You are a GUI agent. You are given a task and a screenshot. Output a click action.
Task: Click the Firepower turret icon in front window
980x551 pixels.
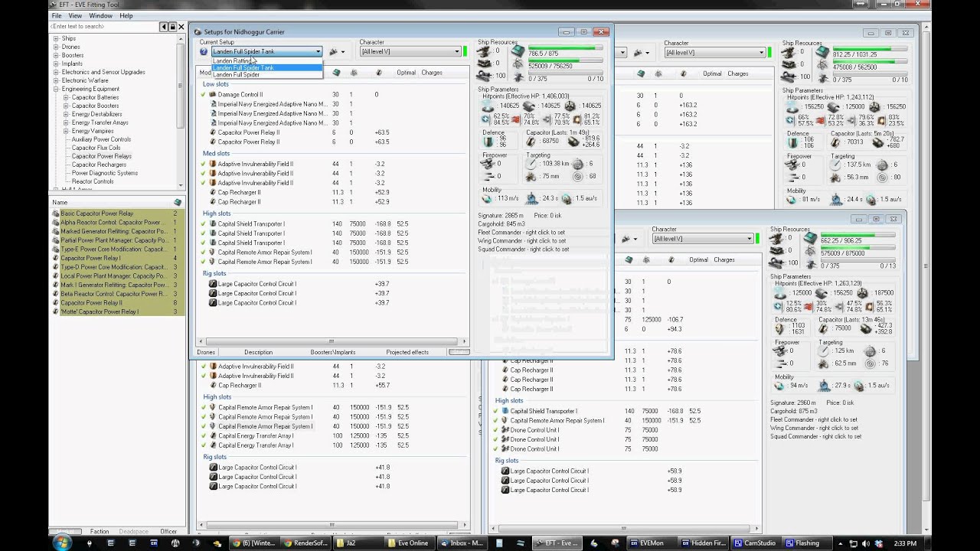pos(488,164)
